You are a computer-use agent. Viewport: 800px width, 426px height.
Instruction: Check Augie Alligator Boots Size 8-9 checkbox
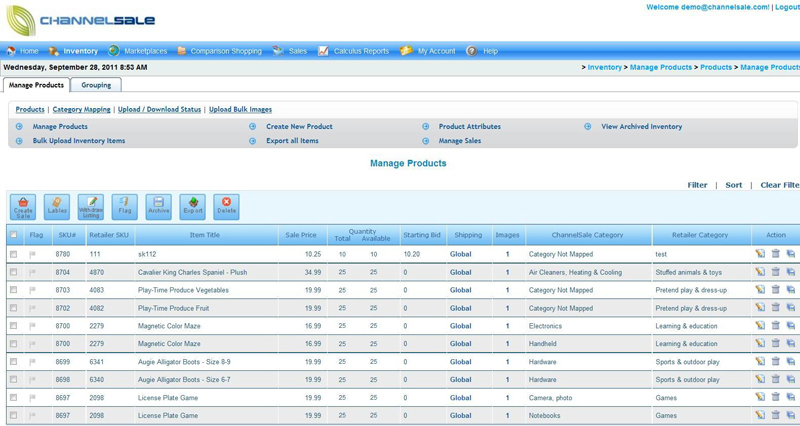pos(13,361)
